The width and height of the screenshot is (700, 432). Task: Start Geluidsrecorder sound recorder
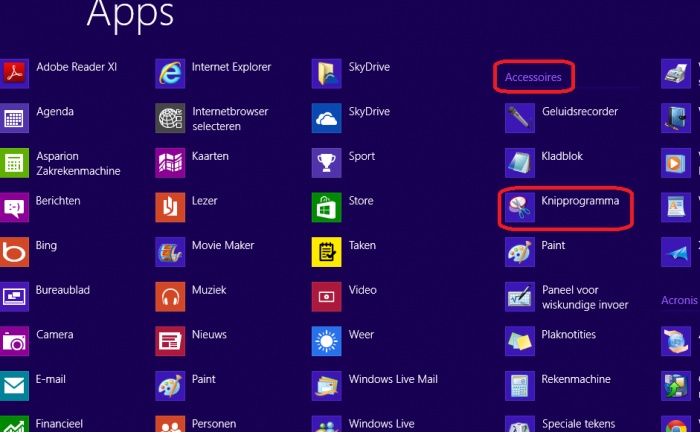pyautogui.click(x=562, y=118)
